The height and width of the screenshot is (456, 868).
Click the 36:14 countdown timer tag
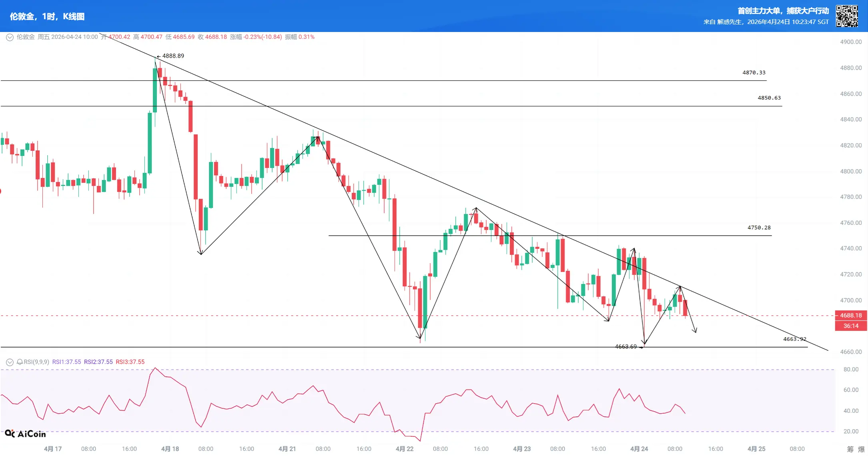[x=851, y=326]
